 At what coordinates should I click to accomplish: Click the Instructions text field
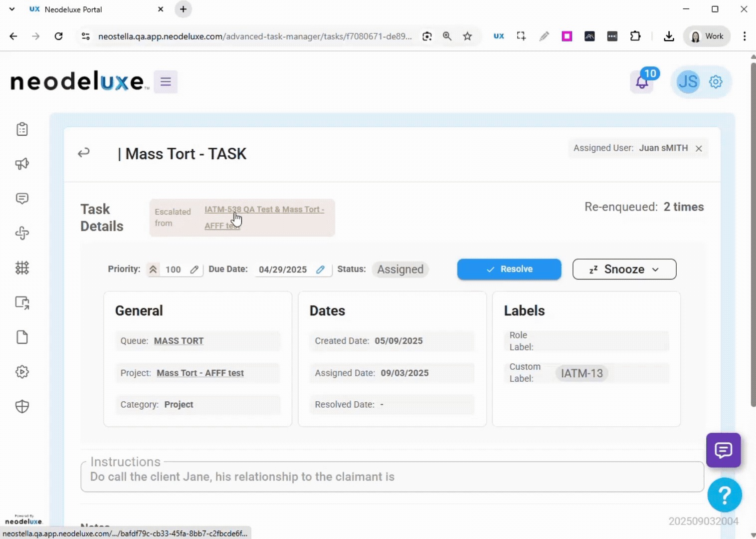coord(392,477)
